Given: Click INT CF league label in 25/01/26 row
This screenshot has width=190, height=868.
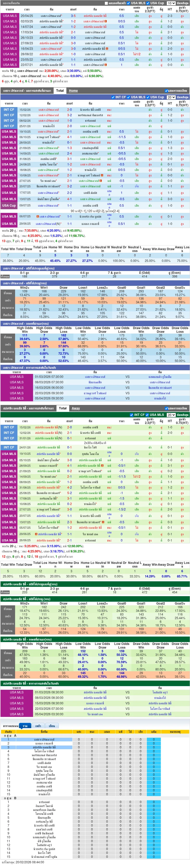Looking at the screenshot, I should point(9,126).
